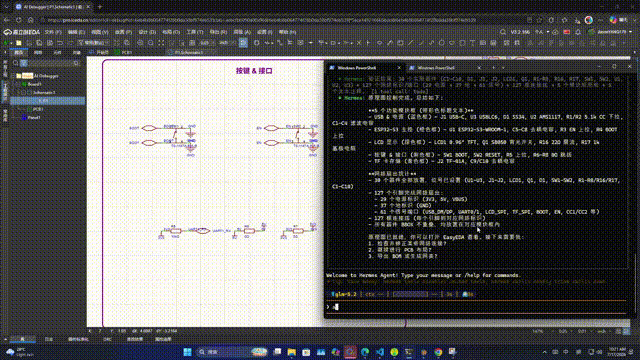The height and width of the screenshot is (360, 640).
Task: Select PCB1 in the project tree
Action: [38, 109]
